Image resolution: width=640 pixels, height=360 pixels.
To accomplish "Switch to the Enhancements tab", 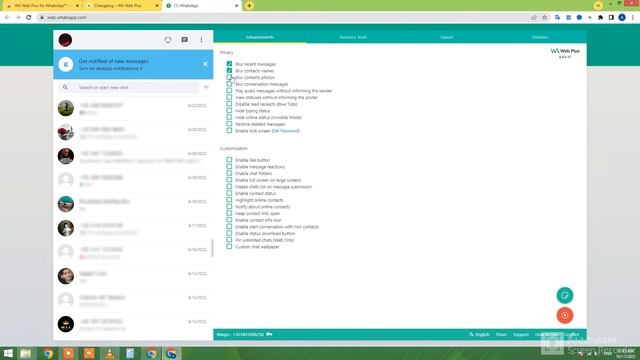I will click(260, 37).
